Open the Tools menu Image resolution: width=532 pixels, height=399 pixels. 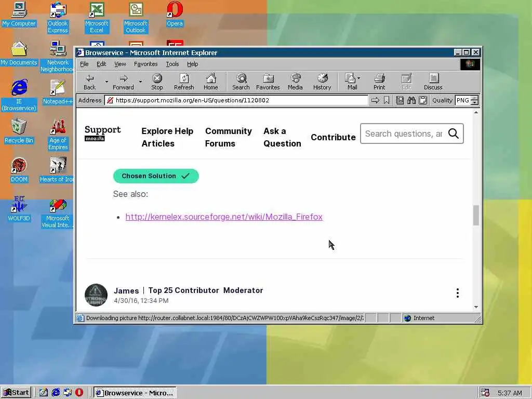172,64
